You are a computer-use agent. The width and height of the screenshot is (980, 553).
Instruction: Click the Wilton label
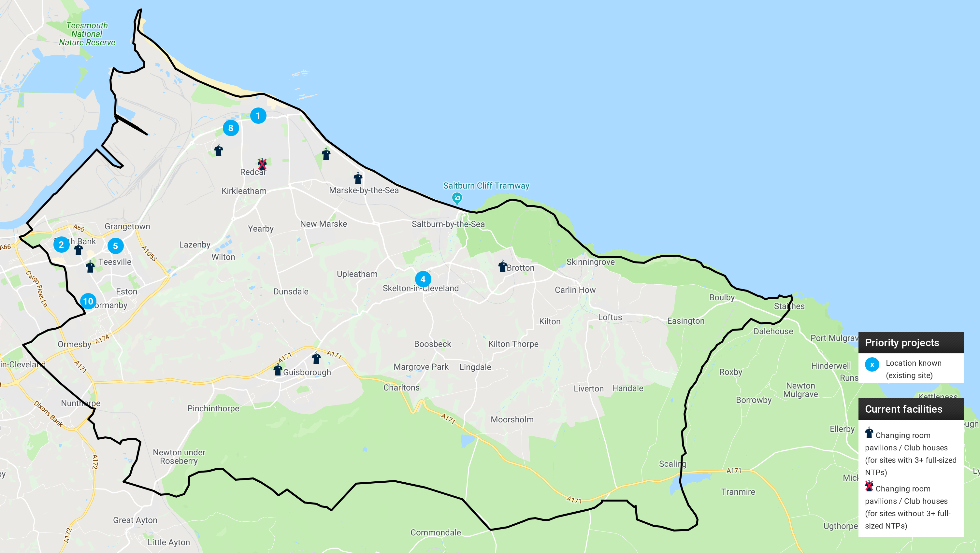click(x=223, y=257)
